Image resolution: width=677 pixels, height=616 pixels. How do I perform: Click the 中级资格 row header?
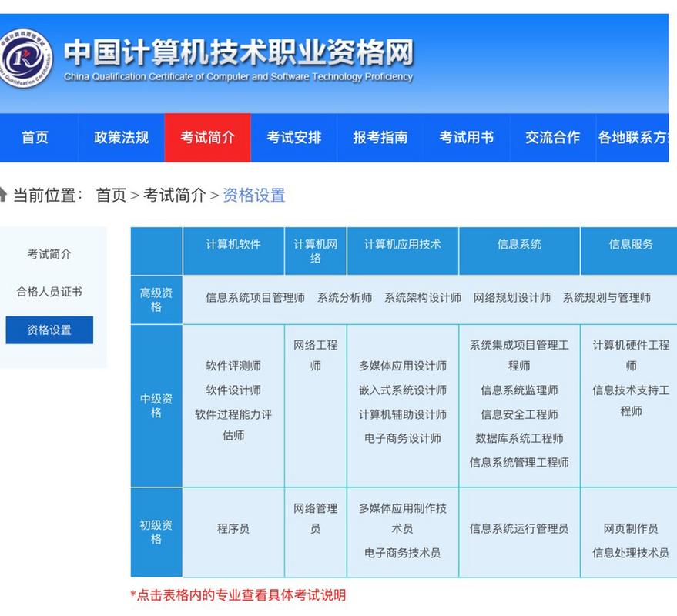[x=156, y=406]
